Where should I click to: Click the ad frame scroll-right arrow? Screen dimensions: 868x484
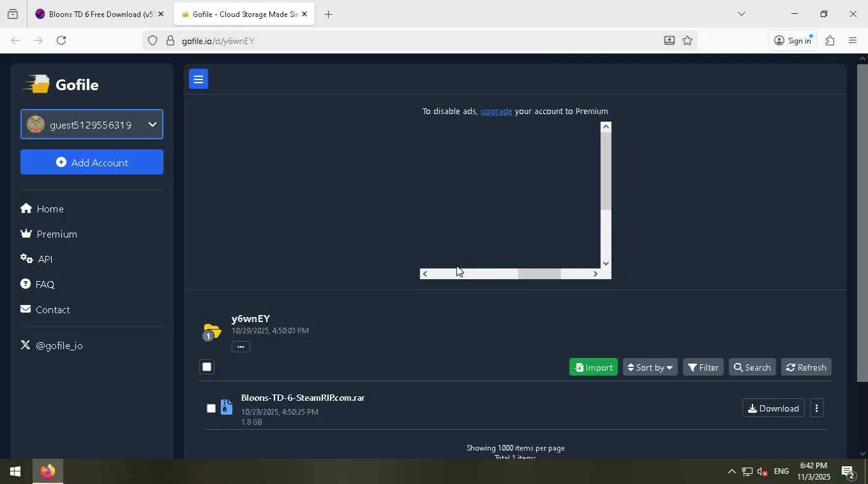coord(595,274)
